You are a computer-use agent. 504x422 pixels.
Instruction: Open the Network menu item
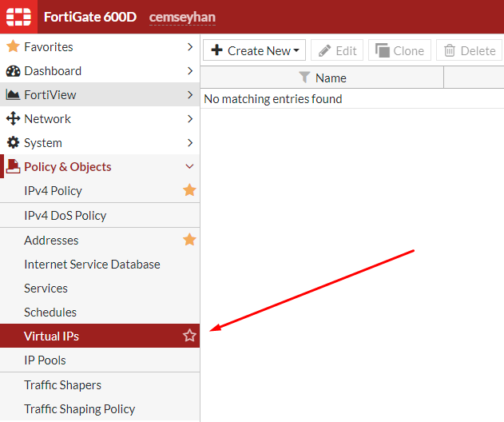click(x=100, y=118)
